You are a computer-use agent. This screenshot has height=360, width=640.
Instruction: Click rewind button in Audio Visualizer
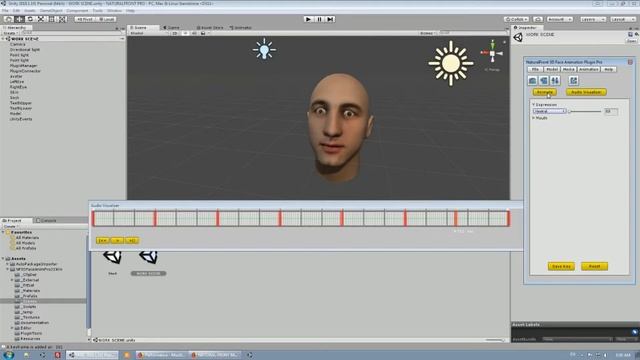pos(102,241)
